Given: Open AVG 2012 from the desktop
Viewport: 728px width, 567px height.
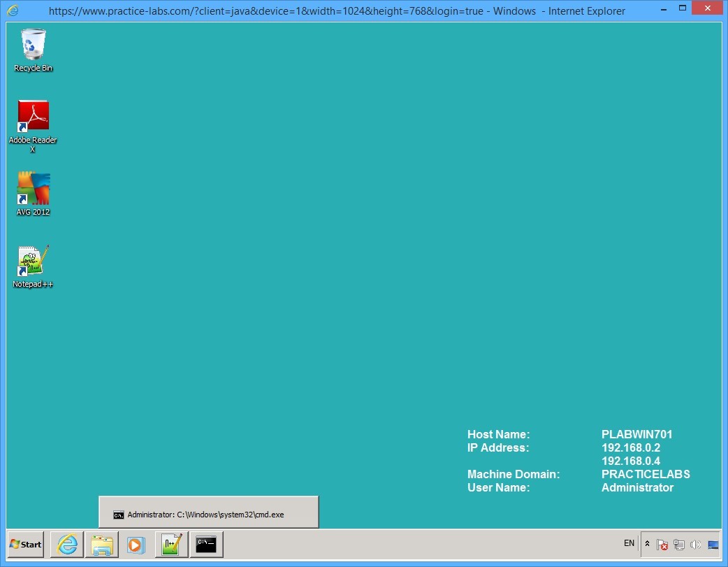Looking at the screenshot, I should (x=32, y=187).
